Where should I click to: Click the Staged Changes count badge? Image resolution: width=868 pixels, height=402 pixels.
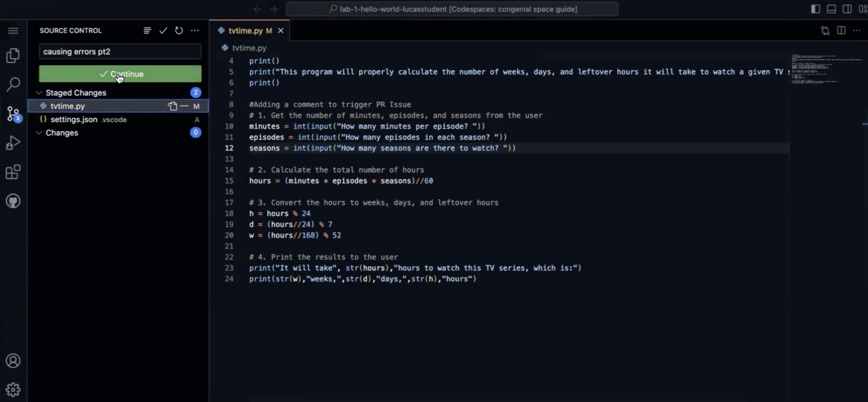click(196, 92)
